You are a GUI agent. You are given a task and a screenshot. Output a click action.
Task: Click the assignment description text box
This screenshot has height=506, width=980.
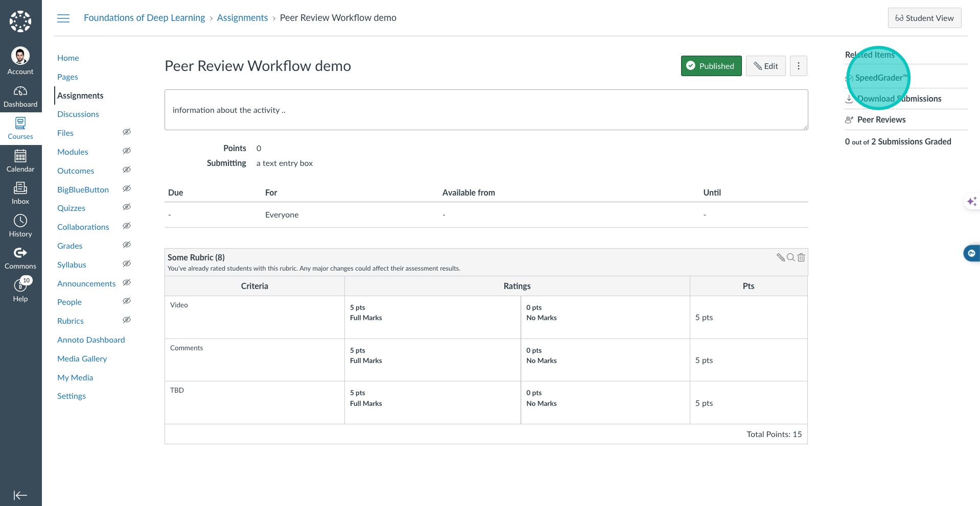(x=486, y=110)
